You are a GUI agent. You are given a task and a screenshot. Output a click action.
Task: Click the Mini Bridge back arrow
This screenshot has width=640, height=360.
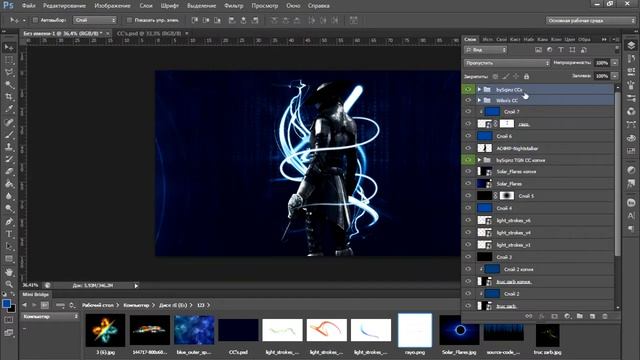point(24,305)
